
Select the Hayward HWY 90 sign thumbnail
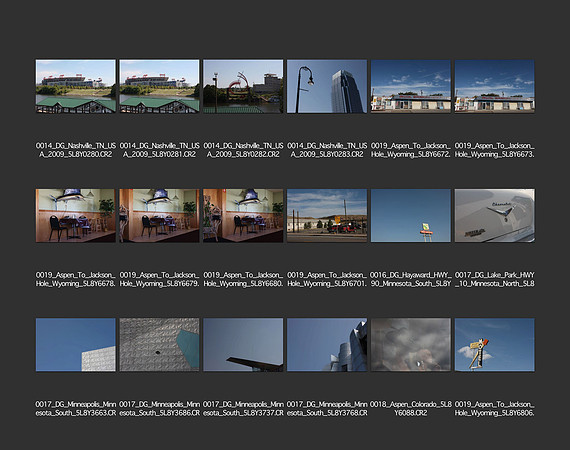(x=411, y=216)
